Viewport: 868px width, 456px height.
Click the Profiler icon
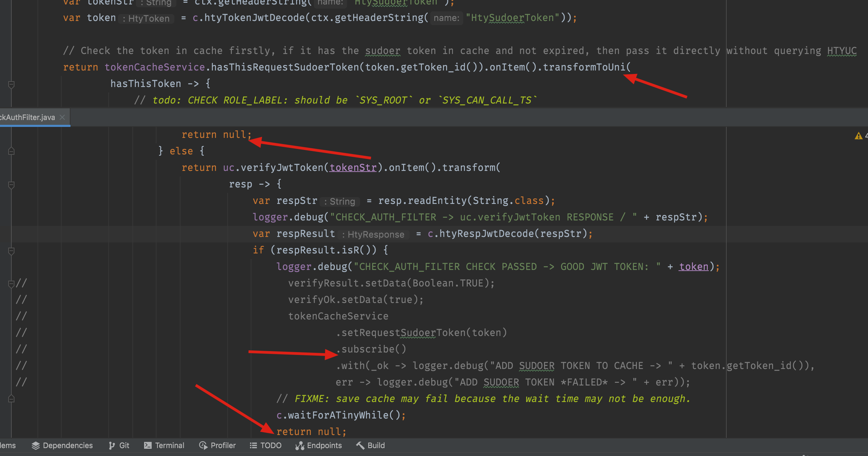pyautogui.click(x=203, y=445)
